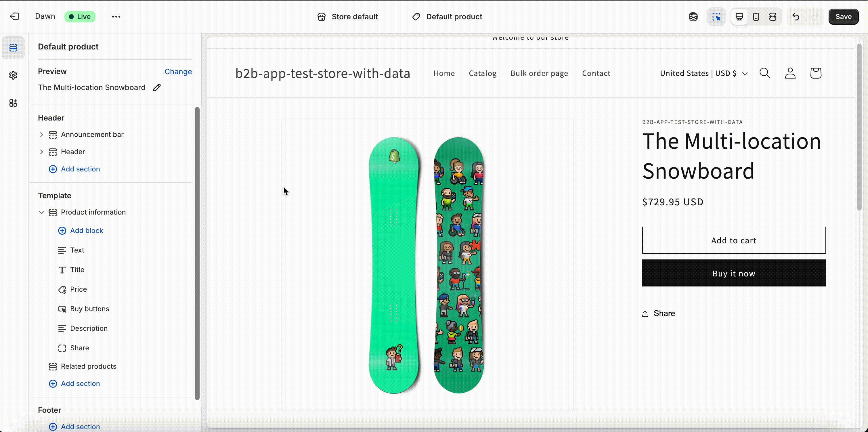Select the sections panel icon
This screenshot has height=432, width=868.
(x=13, y=47)
